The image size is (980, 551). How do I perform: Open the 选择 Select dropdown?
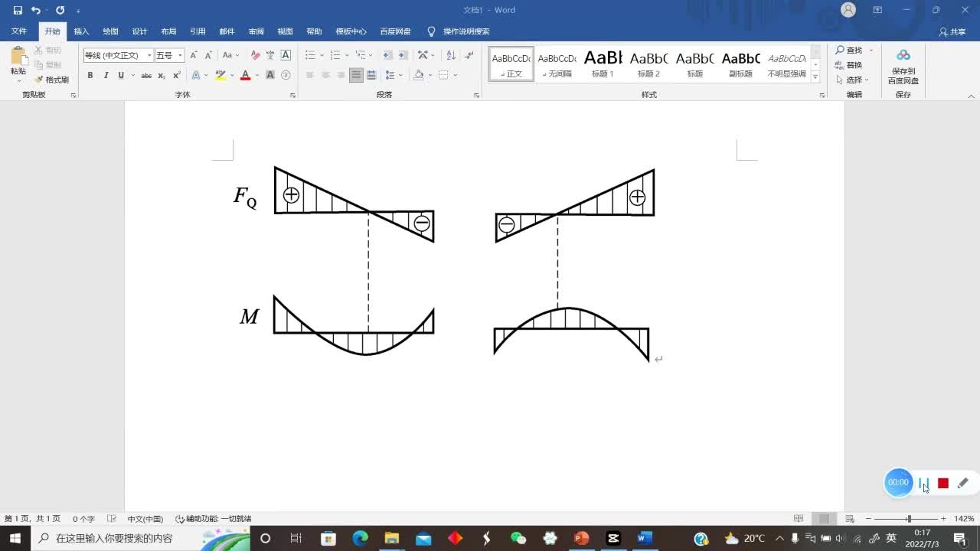pyautogui.click(x=853, y=80)
